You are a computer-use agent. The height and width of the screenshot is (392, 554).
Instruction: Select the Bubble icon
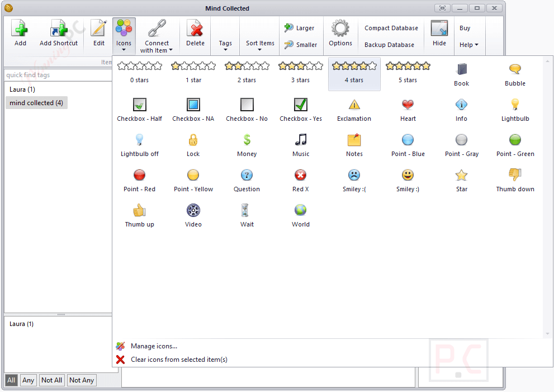pyautogui.click(x=515, y=74)
